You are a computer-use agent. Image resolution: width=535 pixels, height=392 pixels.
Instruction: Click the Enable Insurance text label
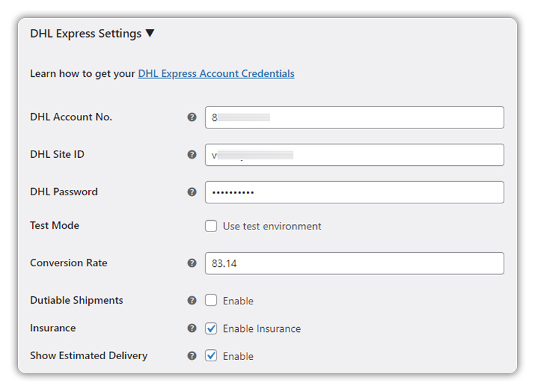click(x=261, y=328)
